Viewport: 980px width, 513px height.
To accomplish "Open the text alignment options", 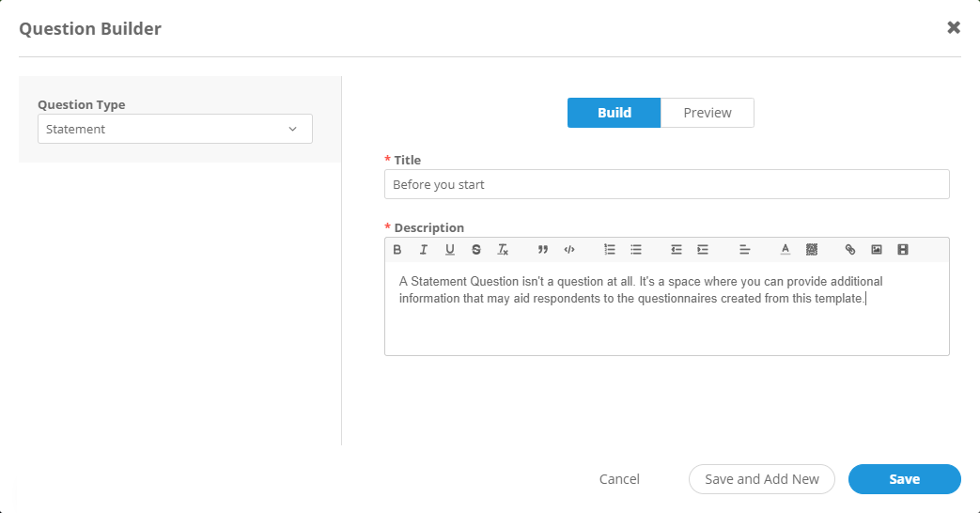I will tap(744, 250).
